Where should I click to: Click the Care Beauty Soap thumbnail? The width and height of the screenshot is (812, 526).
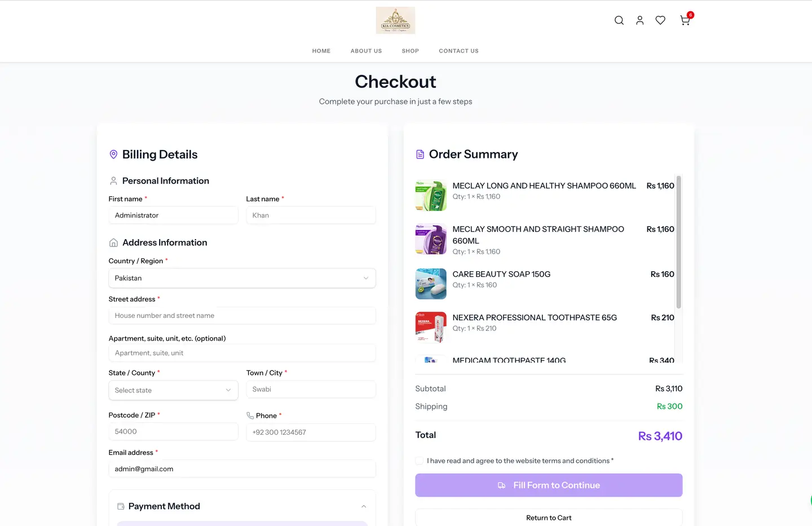431,284
